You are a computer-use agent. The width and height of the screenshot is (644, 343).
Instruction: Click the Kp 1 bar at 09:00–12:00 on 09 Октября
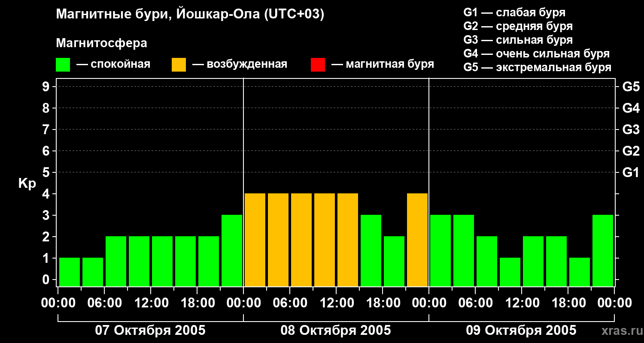510,272
